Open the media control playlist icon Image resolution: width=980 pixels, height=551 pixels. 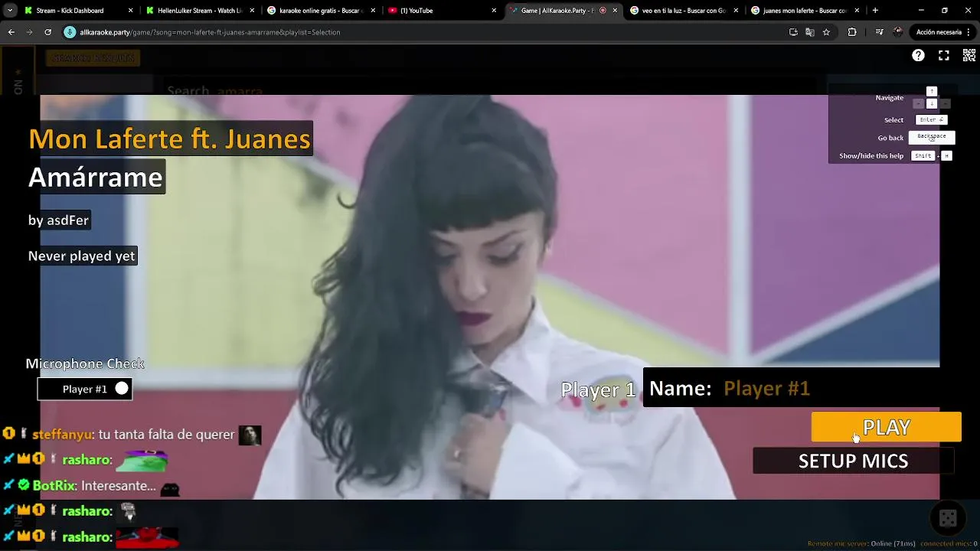point(879,32)
